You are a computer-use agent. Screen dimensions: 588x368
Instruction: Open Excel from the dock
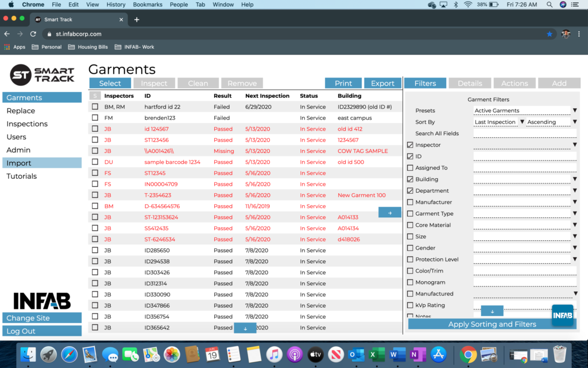click(376, 354)
